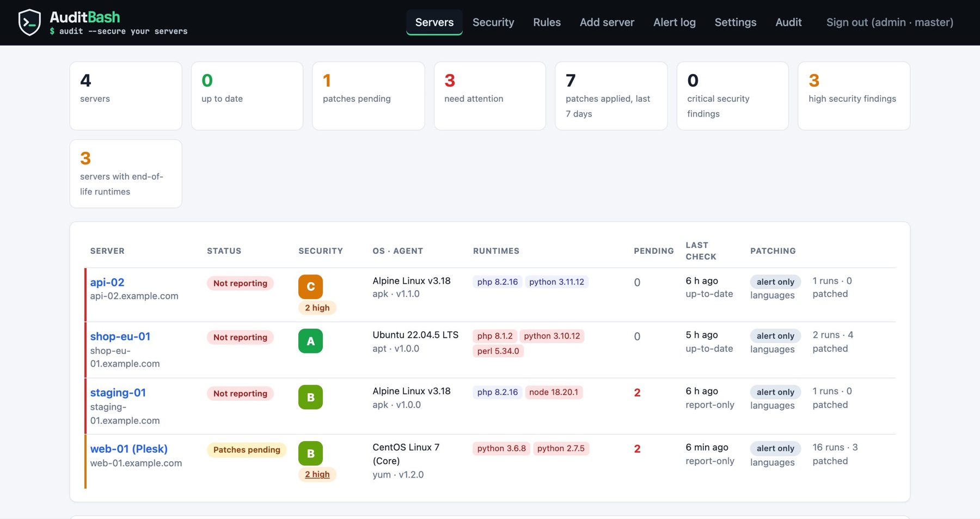This screenshot has height=519, width=980.
Task: Open the Servers tab
Action: tap(434, 22)
